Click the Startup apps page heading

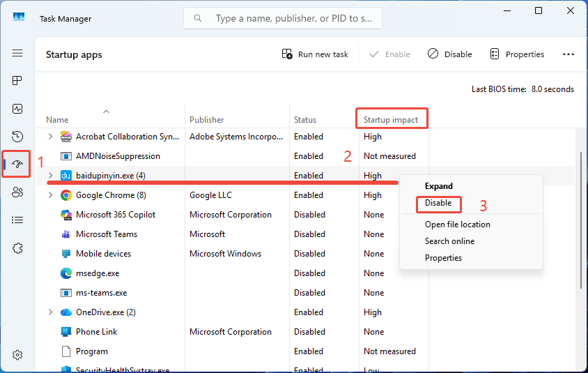(74, 55)
